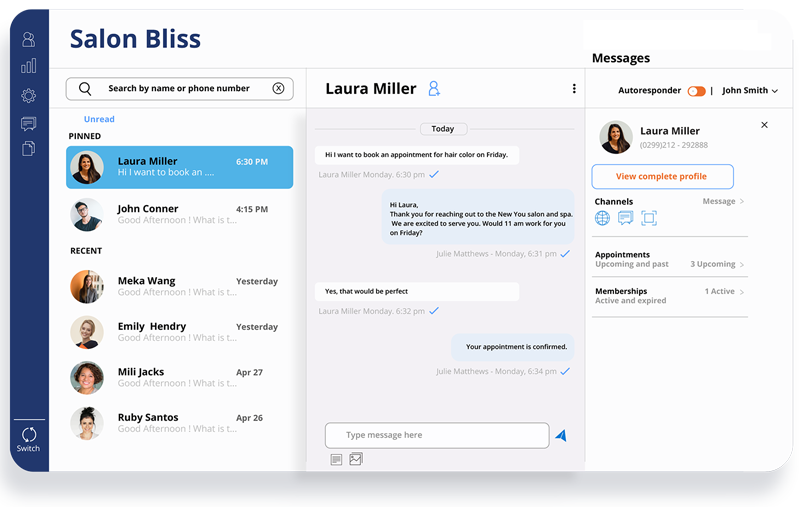Click the View complete profile button

(x=662, y=177)
